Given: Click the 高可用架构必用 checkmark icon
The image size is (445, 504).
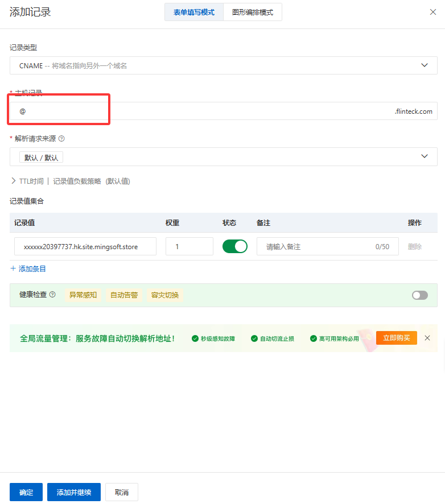Looking at the screenshot, I should point(314,338).
